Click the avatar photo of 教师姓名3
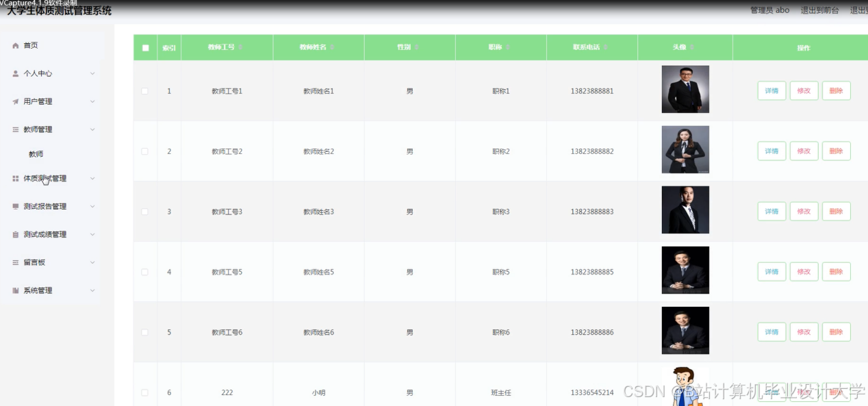868x406 pixels. click(685, 210)
